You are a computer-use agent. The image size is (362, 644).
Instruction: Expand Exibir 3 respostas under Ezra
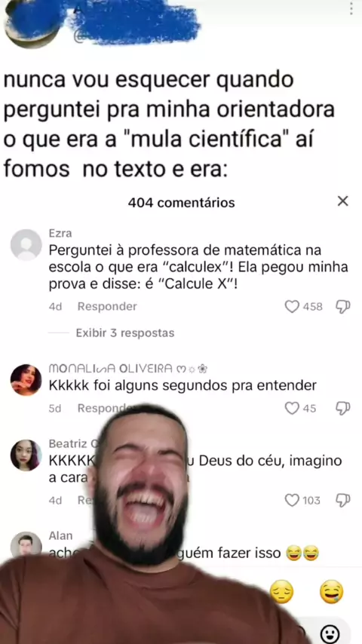(125, 333)
